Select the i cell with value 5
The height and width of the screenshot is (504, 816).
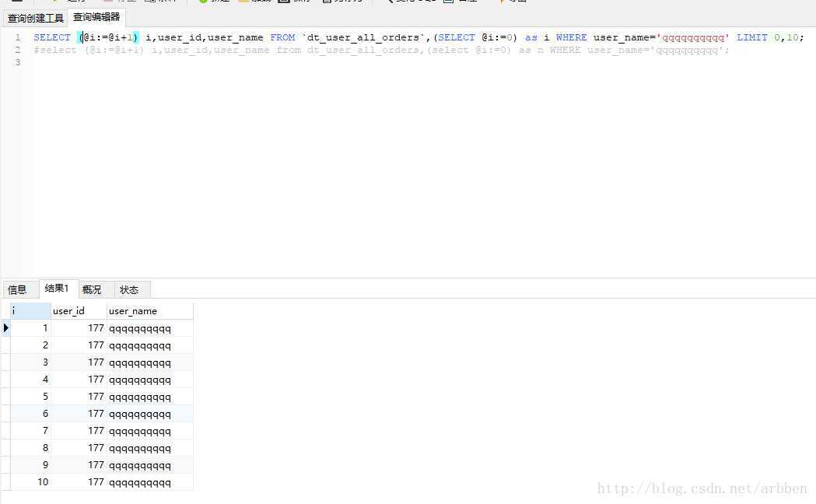click(x=30, y=397)
